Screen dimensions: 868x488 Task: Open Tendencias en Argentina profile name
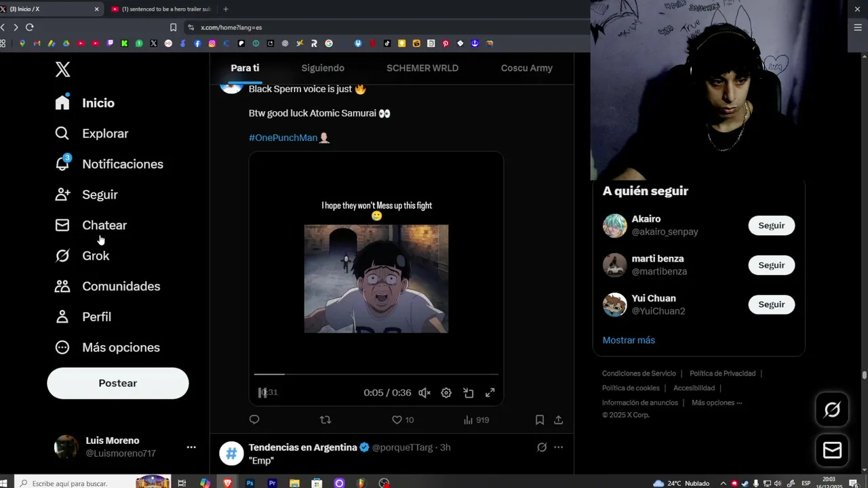pyautogui.click(x=303, y=447)
